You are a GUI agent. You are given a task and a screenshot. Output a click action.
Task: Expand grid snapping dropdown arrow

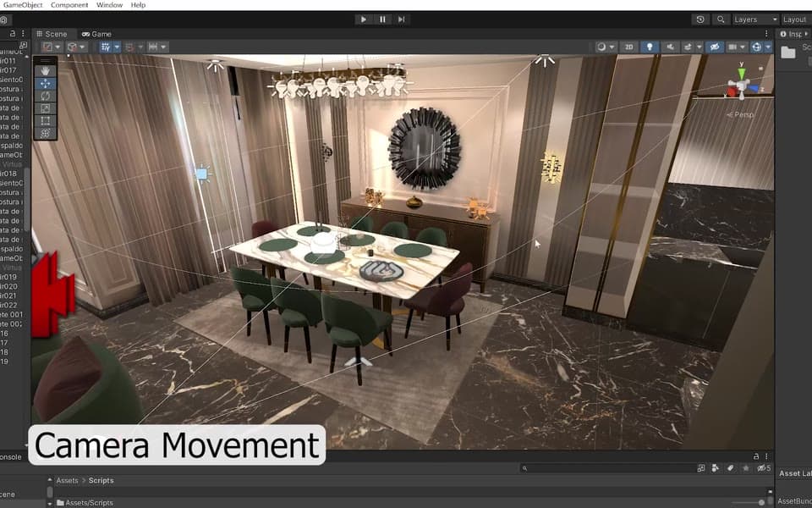coord(117,47)
